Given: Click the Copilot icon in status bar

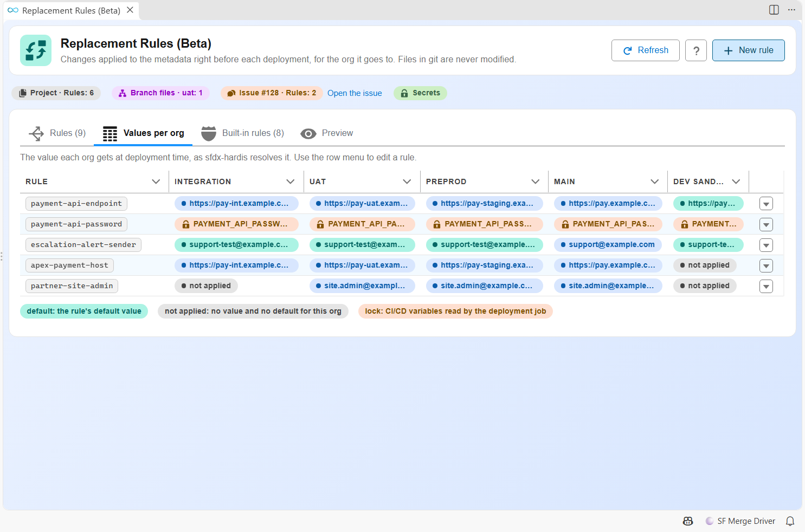Looking at the screenshot, I should click(x=688, y=521).
